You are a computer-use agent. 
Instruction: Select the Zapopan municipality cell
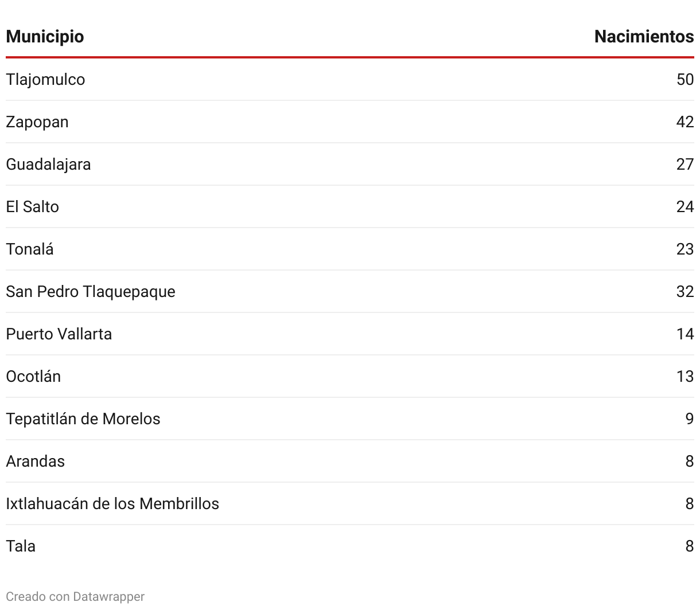pyautogui.click(x=37, y=122)
